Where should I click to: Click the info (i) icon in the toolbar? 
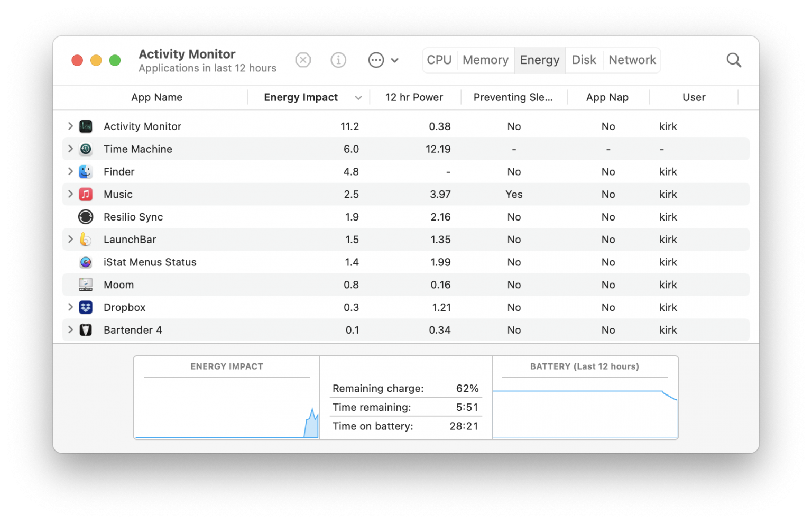point(338,60)
